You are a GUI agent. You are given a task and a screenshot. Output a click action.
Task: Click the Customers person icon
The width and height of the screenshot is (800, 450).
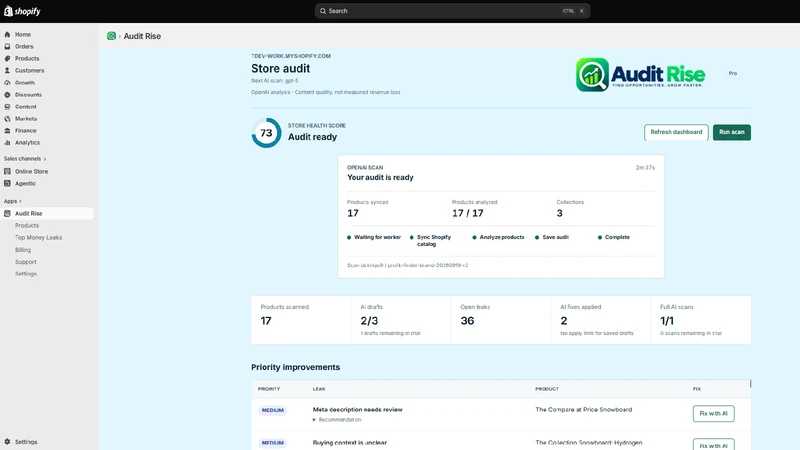pyautogui.click(x=7, y=70)
